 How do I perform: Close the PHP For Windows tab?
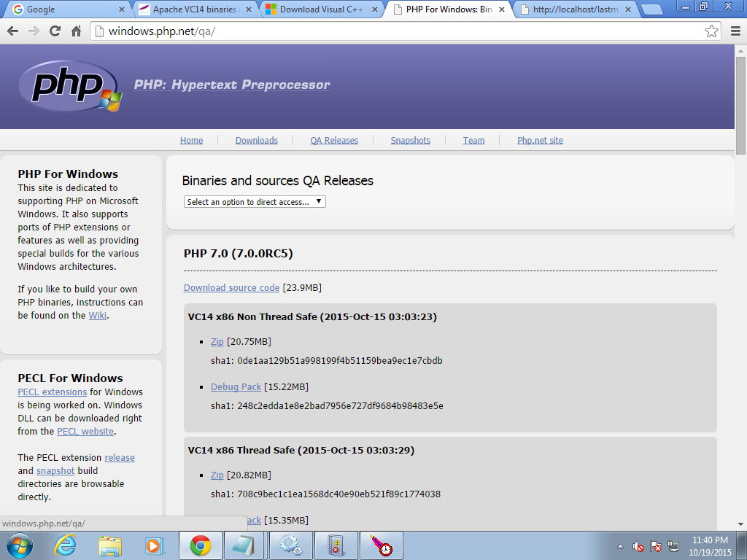click(502, 9)
